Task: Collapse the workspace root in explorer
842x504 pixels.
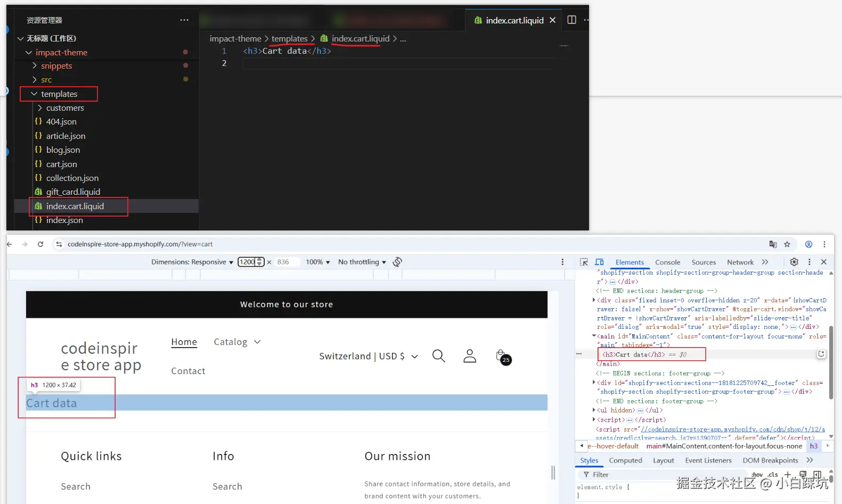Action: click(x=21, y=38)
